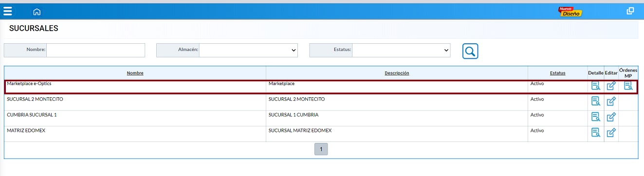Edit the SUCURSAL 2 MONTECITO branch
This screenshot has height=176, width=644.
[611, 102]
